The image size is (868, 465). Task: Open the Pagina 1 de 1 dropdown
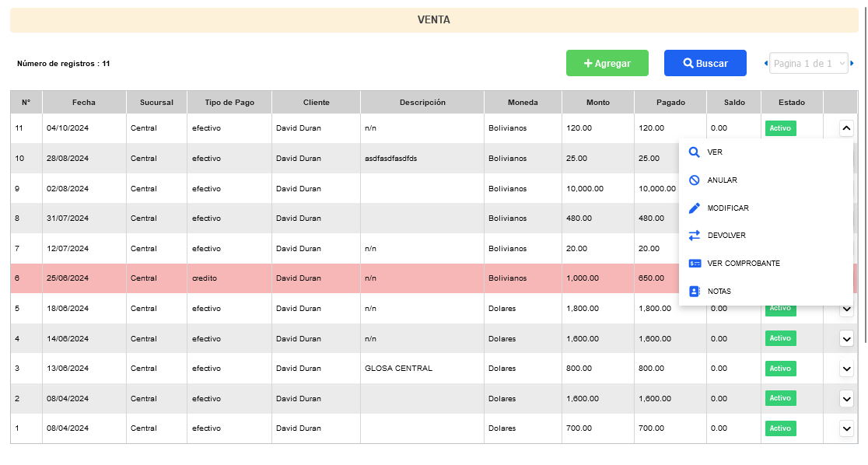[809, 63]
